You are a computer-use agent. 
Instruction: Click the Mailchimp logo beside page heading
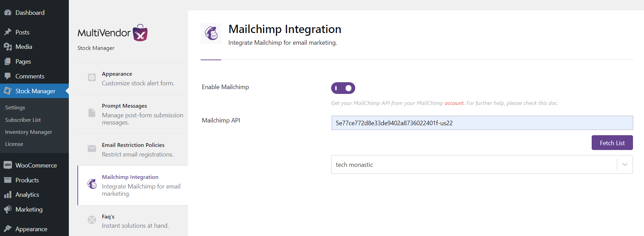pos(211,33)
